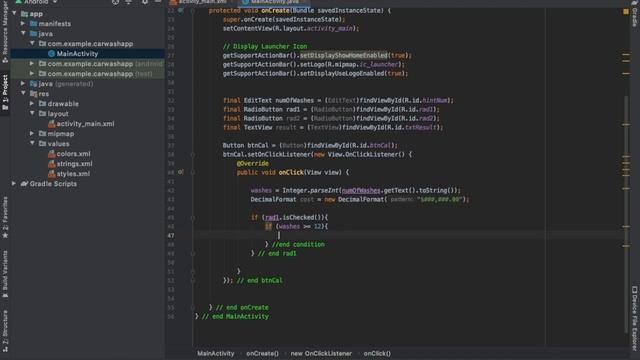Click line number 47 in the gutter

tap(171, 236)
